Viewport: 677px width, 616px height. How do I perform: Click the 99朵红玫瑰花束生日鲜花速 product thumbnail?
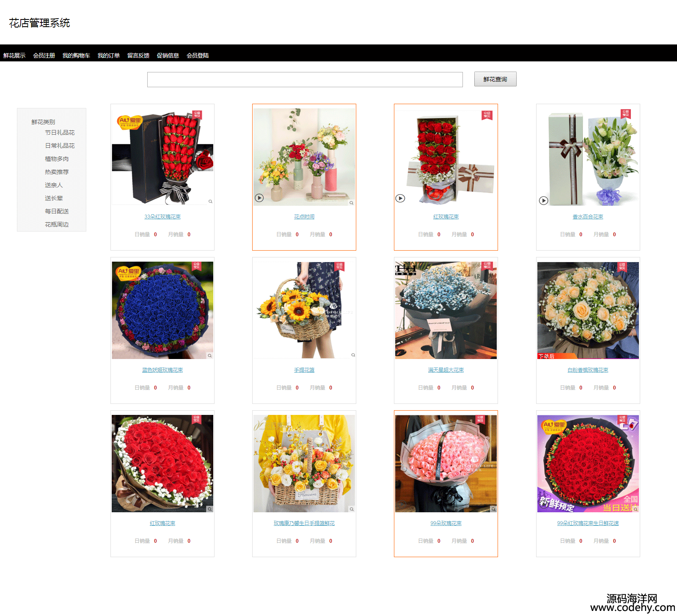[x=588, y=464]
